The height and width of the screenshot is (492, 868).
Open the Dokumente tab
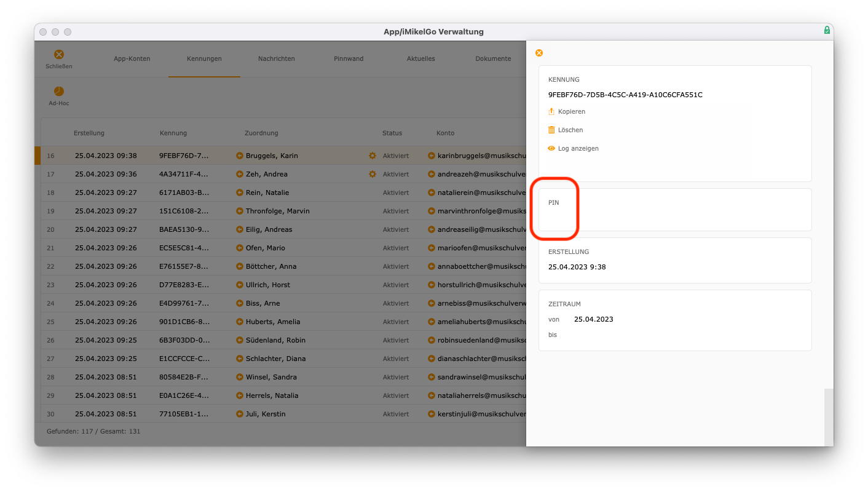(493, 58)
